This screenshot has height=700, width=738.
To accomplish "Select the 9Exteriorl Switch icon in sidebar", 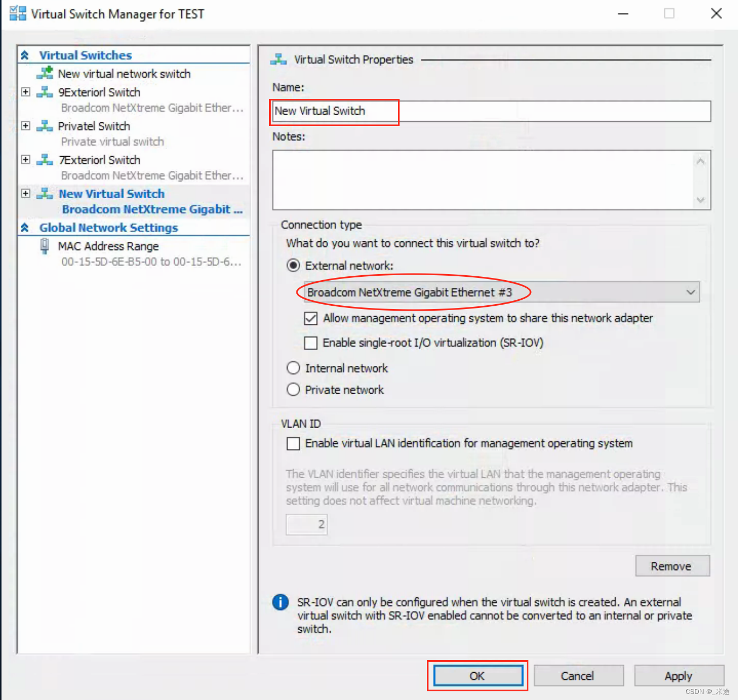I will [x=45, y=92].
